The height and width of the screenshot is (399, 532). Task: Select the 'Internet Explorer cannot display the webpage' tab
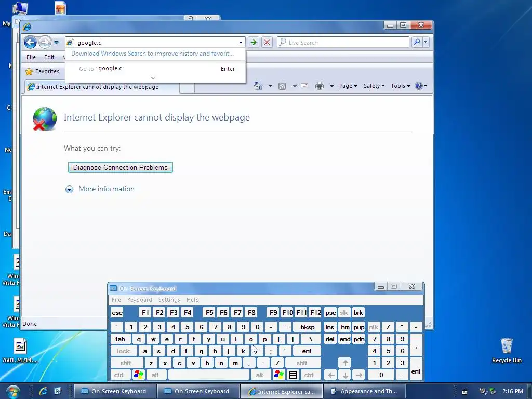[102, 87]
